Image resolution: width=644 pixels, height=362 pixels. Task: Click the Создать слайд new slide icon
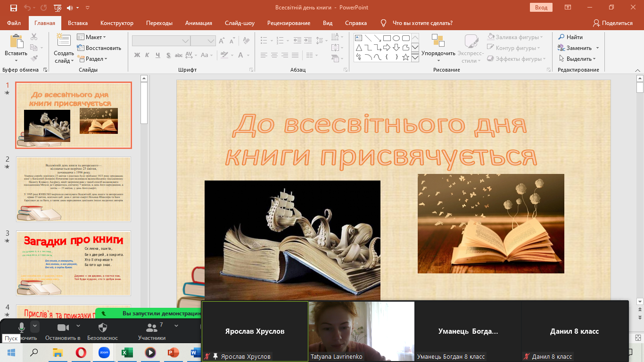tap(63, 41)
